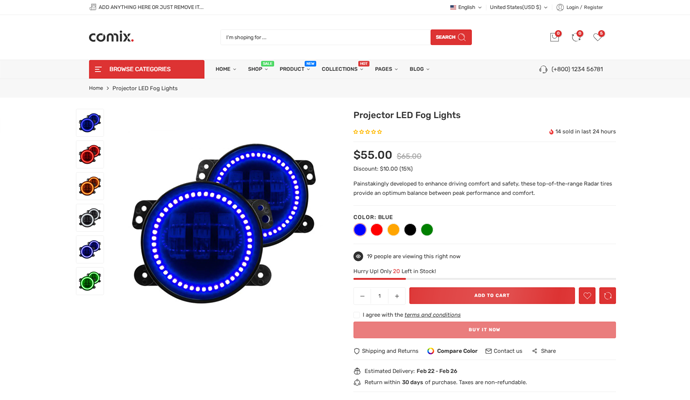Decrease quantity with the minus button
Image resolution: width=690 pixels, height=400 pixels.
tap(362, 296)
